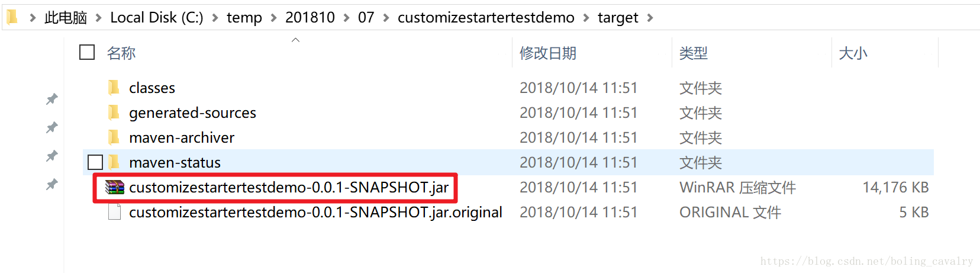Open the classes folder icon
The image size is (980, 273).
point(114,88)
